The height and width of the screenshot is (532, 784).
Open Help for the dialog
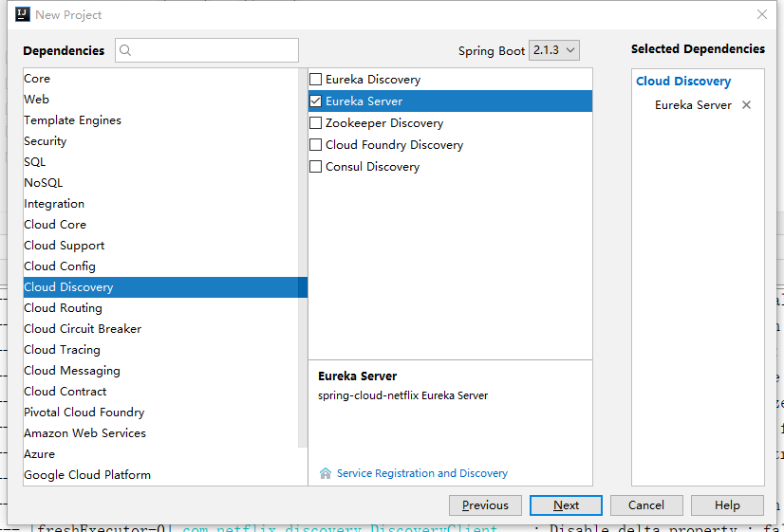[727, 505]
